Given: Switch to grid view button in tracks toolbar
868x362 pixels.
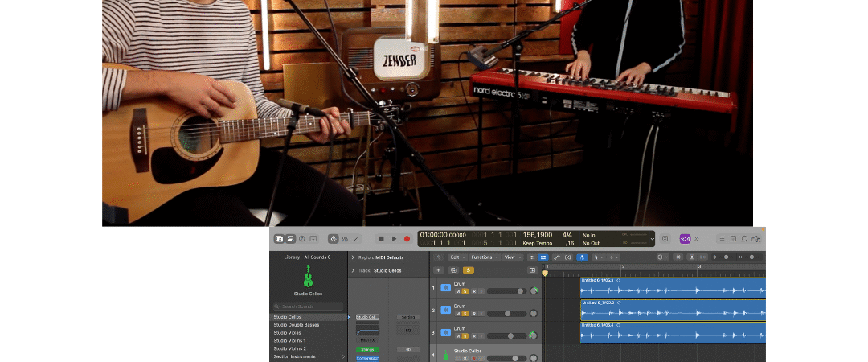Looking at the screenshot, I should point(532,257).
